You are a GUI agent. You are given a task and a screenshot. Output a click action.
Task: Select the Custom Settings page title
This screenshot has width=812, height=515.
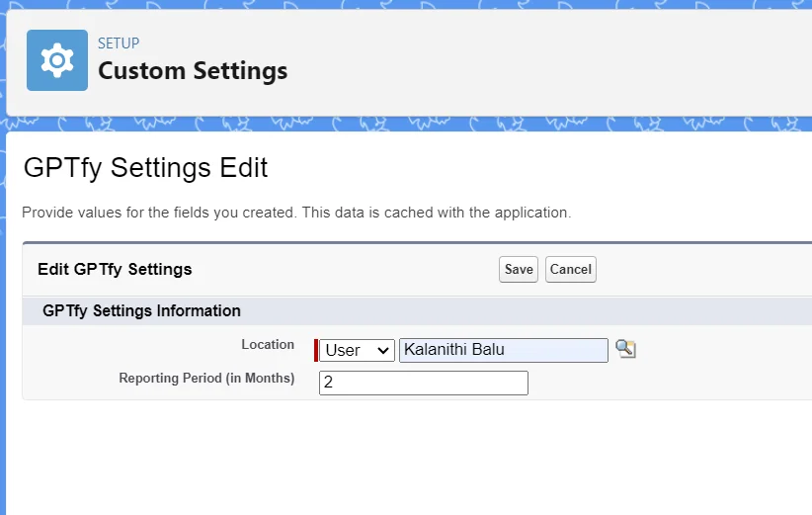(193, 71)
